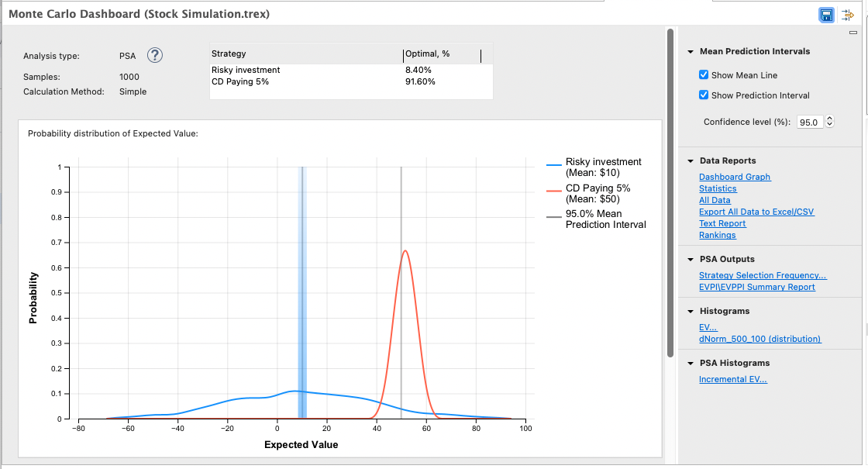868x469 pixels.
Task: Collapse the Mean Prediction Intervals section
Action: click(x=690, y=51)
